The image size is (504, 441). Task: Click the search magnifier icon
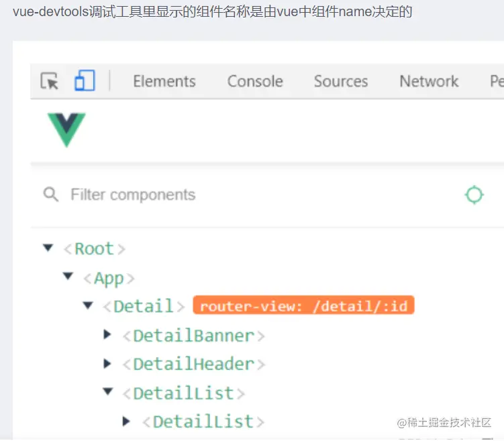click(50, 195)
